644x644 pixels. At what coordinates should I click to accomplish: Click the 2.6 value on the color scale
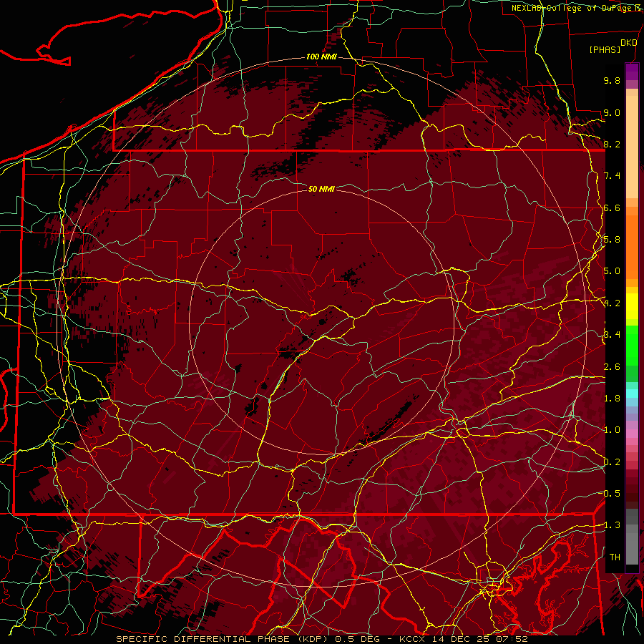(x=612, y=367)
